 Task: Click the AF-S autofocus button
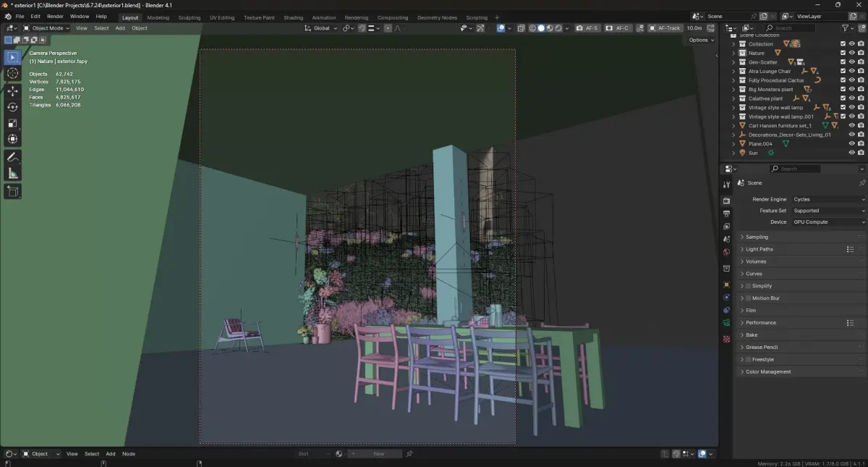587,28
